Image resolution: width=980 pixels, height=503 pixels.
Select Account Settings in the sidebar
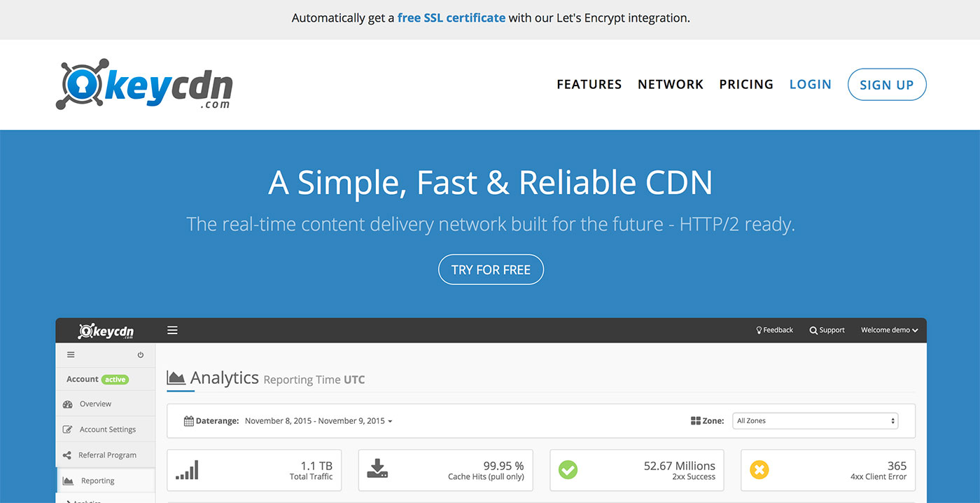tap(106, 429)
